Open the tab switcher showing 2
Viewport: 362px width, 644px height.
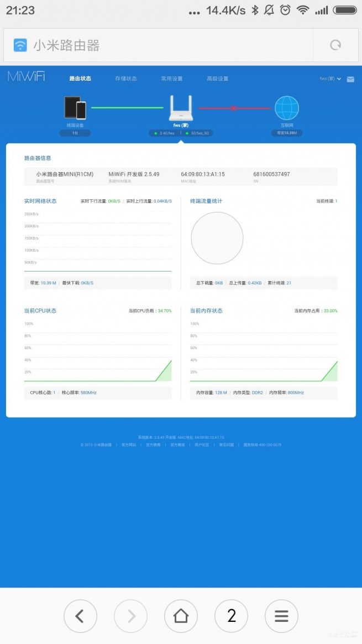click(x=231, y=616)
